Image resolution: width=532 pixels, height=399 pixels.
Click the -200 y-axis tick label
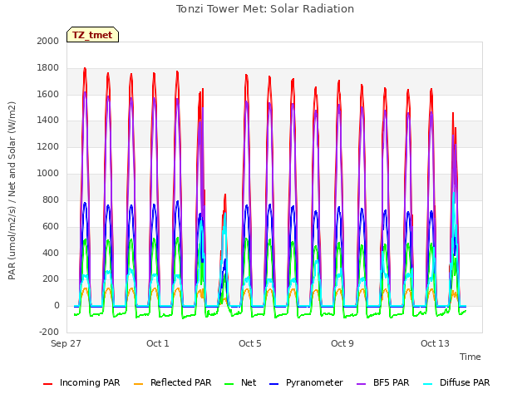49,332
